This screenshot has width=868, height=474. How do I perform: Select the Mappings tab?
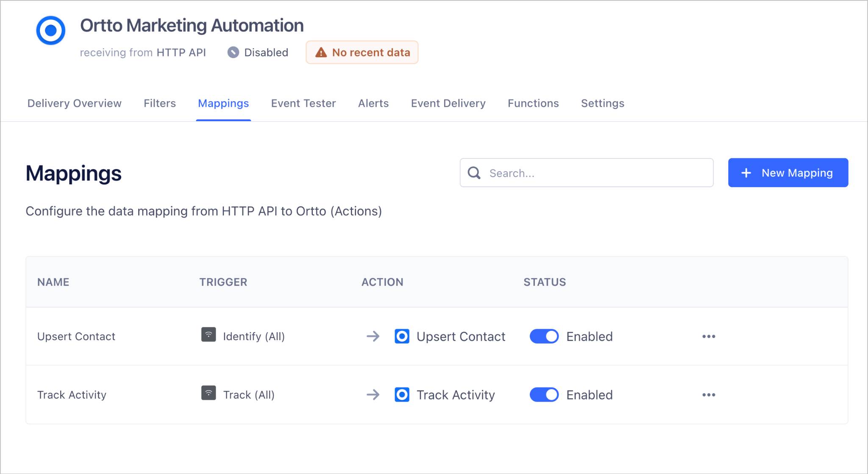[x=223, y=103]
